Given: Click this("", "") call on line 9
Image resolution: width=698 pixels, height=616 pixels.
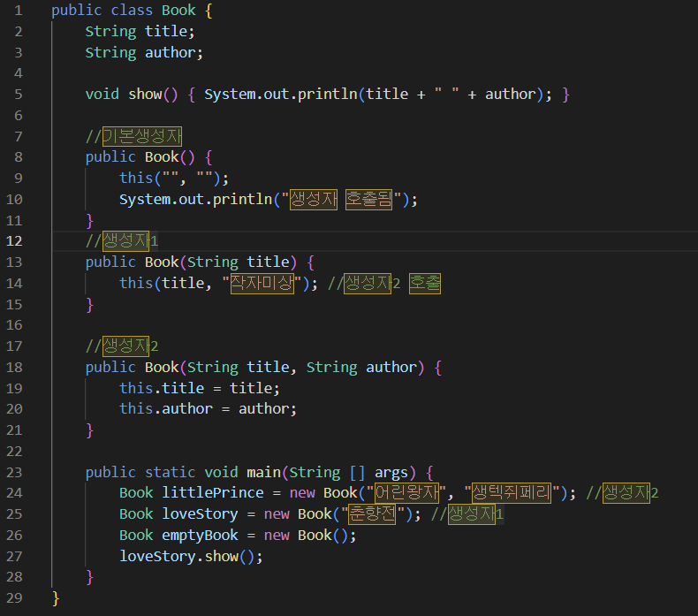Looking at the screenshot, I should [174, 179].
